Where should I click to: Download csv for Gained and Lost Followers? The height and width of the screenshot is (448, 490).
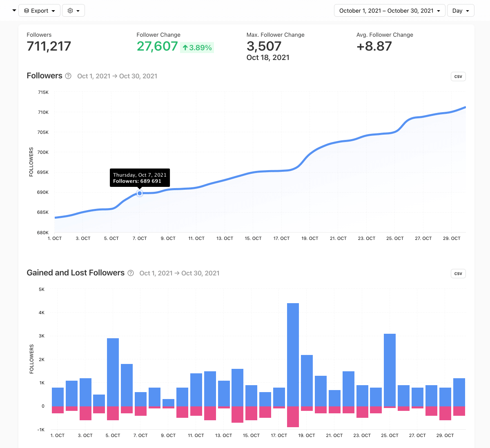tap(458, 273)
